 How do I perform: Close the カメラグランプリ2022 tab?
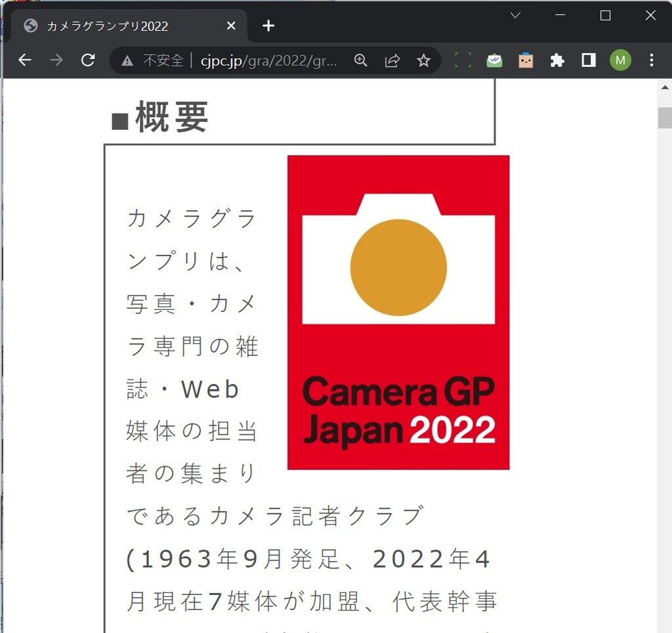231,26
